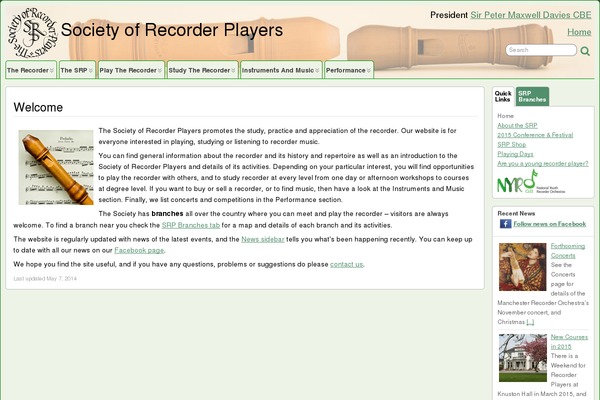Expand Play The Recorder menu arrow
Viewport: 600px width, 400px height.
(160, 70)
